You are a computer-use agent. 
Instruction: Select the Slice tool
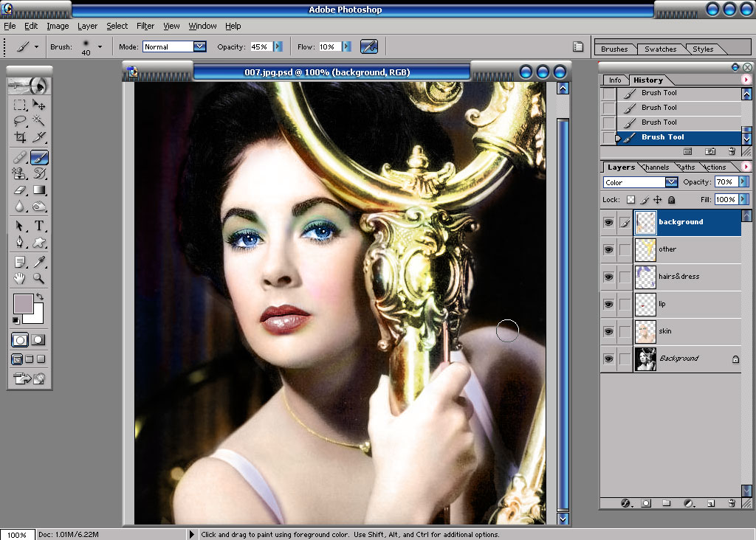pyautogui.click(x=39, y=137)
